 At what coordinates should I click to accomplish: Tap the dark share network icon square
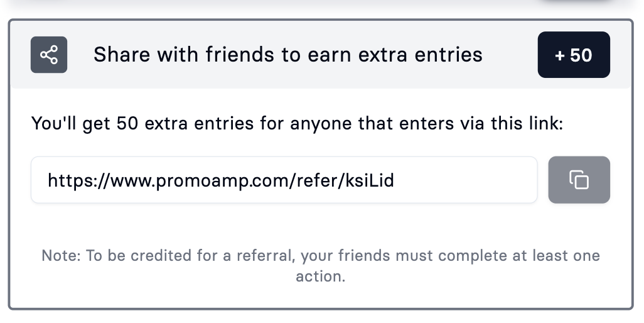[49, 55]
